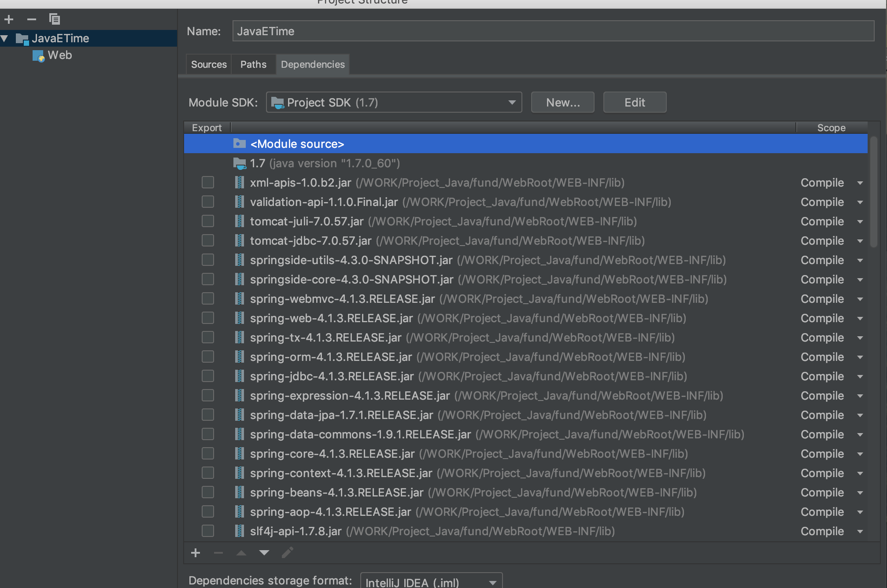Click the New... SDK button
This screenshot has width=887, height=588.
(x=562, y=103)
